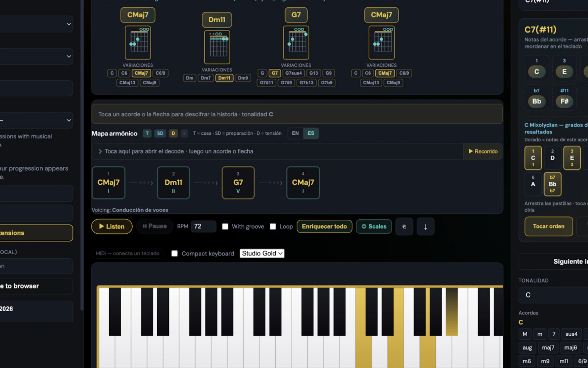Click Enriquecer todo button
Viewport: 588px width, 368px height.
325,226
